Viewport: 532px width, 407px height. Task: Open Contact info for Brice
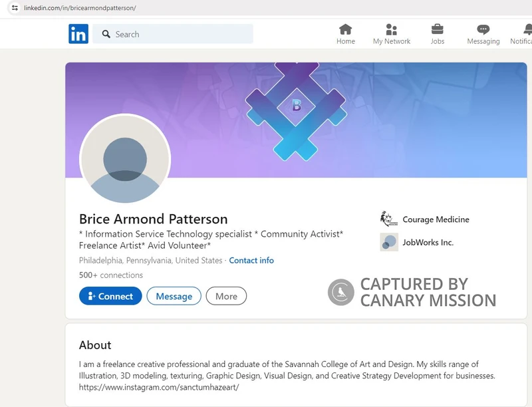pos(251,260)
